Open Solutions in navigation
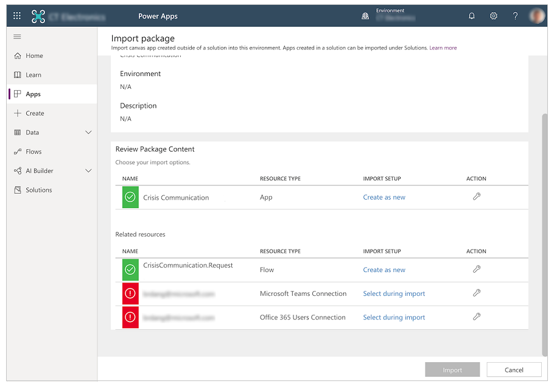Screen dimensions: 554x392 pos(52,190)
